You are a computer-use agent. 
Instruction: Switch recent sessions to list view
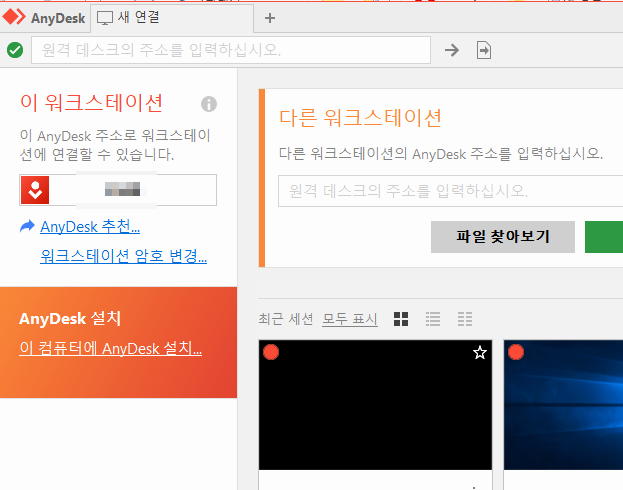[x=433, y=319]
